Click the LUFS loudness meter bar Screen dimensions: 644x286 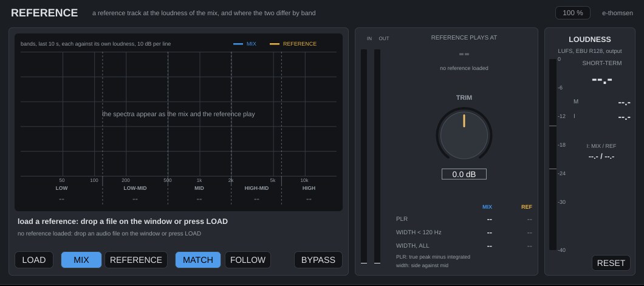pyautogui.click(x=553, y=155)
